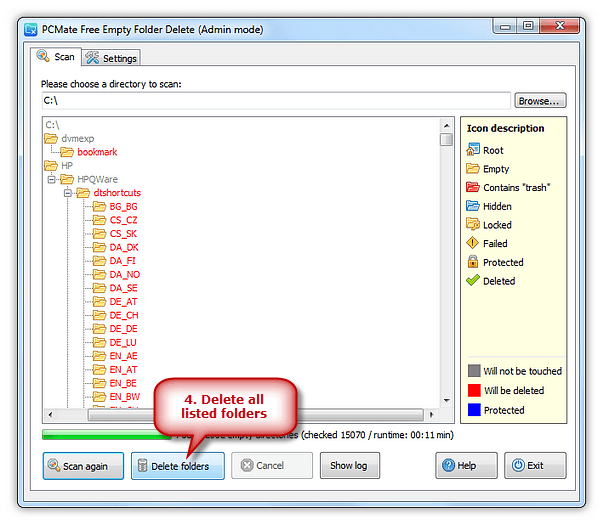The width and height of the screenshot is (603, 525).
Task: Click the tree scroll down arrow
Action: (446, 400)
